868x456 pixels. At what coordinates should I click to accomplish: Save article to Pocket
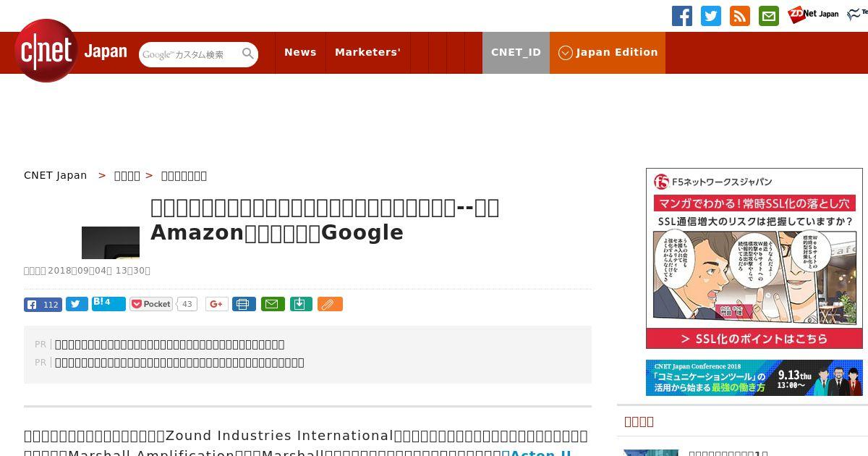click(x=151, y=304)
